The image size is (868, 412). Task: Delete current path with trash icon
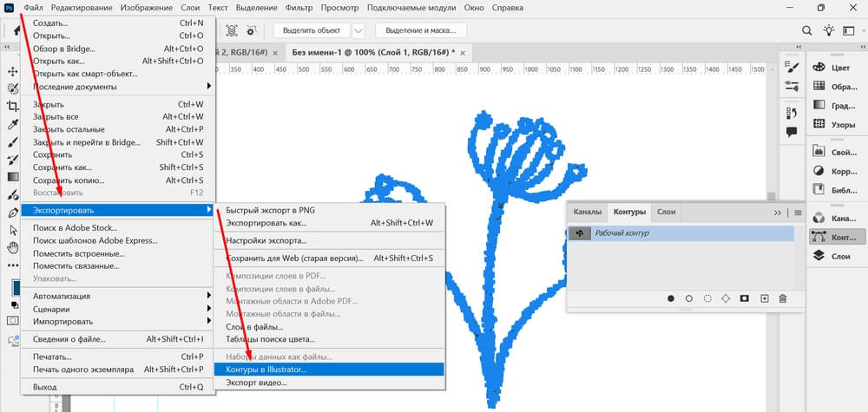click(x=782, y=298)
